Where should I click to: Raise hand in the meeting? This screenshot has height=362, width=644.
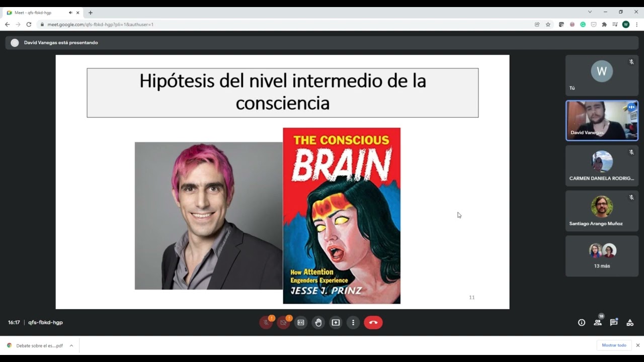pyautogui.click(x=318, y=323)
